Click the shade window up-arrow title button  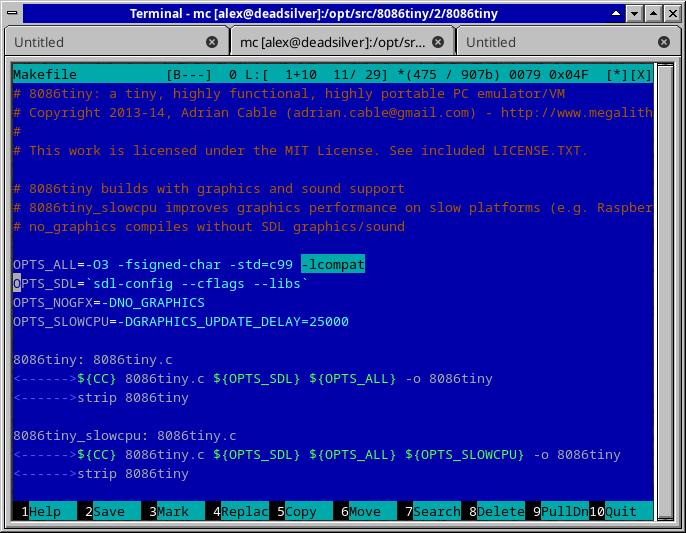(616, 14)
